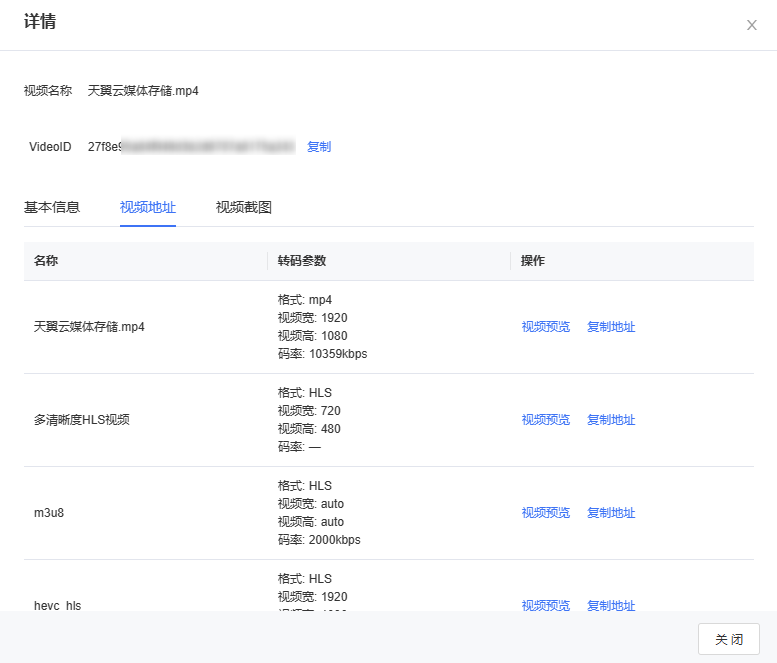This screenshot has width=777, height=663.
Task: Copy address of the hevc_hls row
Action: pos(611,605)
